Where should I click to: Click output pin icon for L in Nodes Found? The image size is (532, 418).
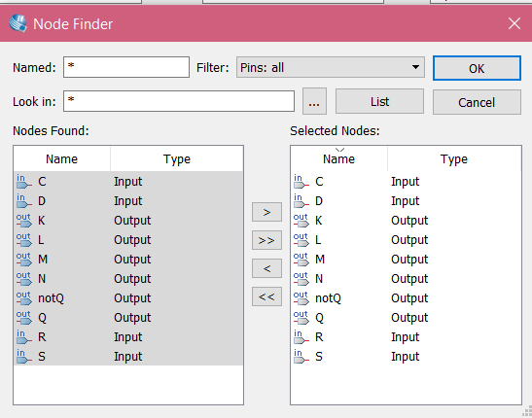coord(24,240)
